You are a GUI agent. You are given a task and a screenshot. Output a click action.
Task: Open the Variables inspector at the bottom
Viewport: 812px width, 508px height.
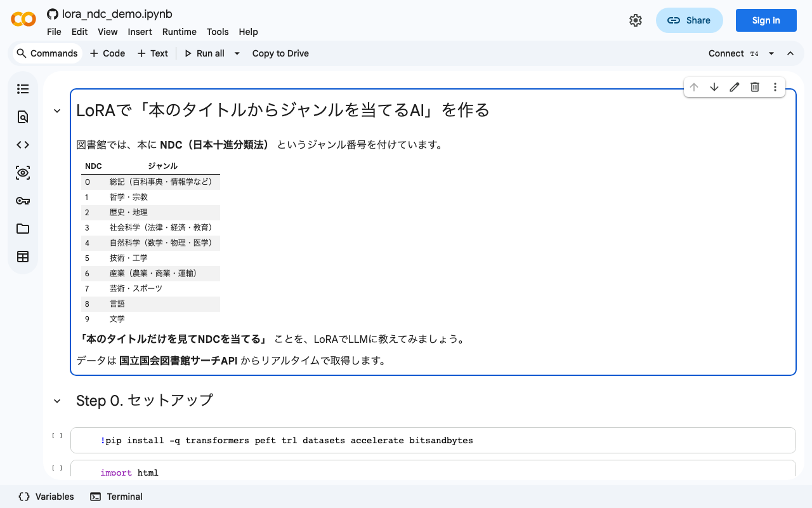(x=46, y=497)
